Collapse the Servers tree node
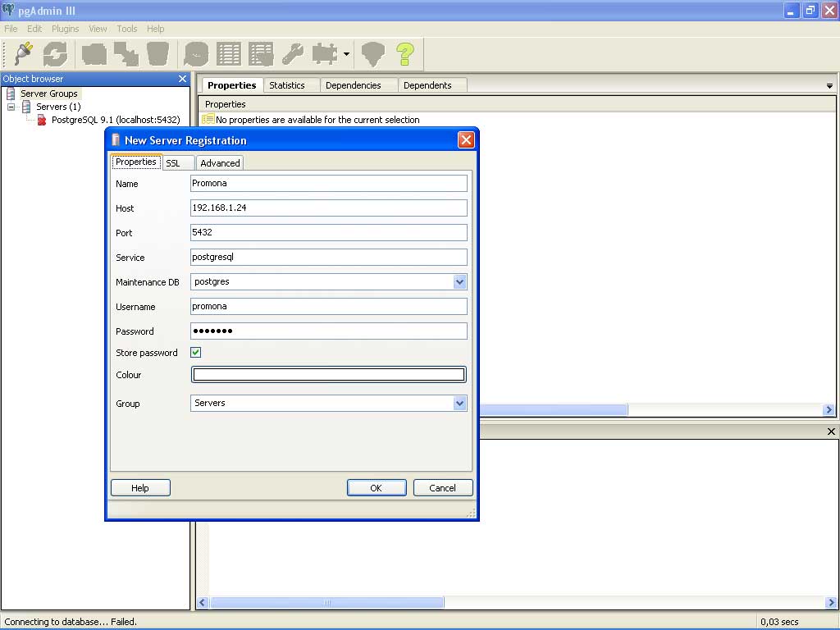 point(11,107)
